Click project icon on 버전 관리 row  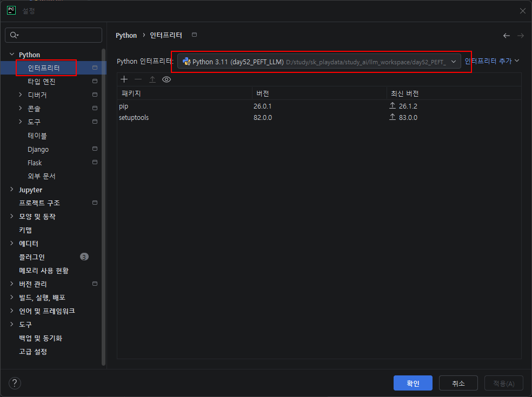click(95, 284)
